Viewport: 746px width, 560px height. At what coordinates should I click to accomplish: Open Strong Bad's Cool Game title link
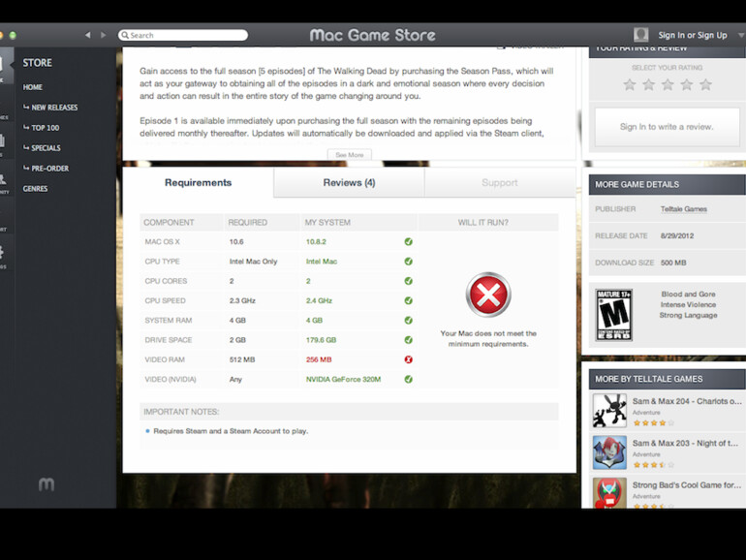click(x=687, y=484)
